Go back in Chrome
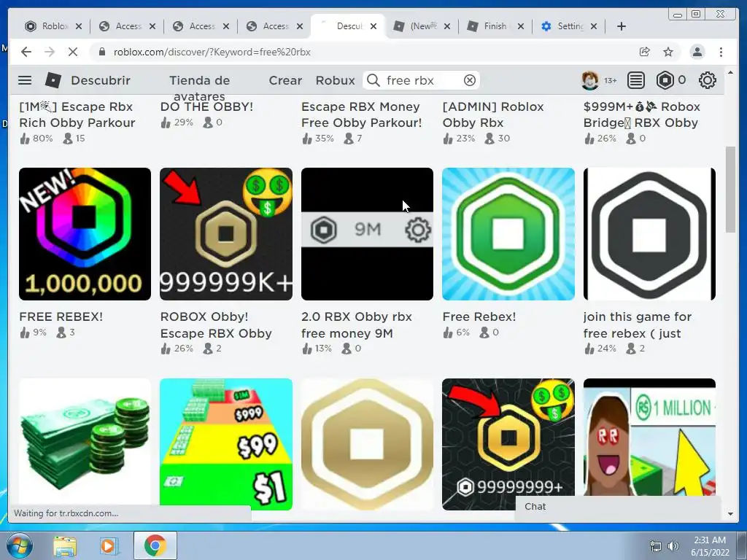This screenshot has width=747, height=560. click(x=26, y=52)
